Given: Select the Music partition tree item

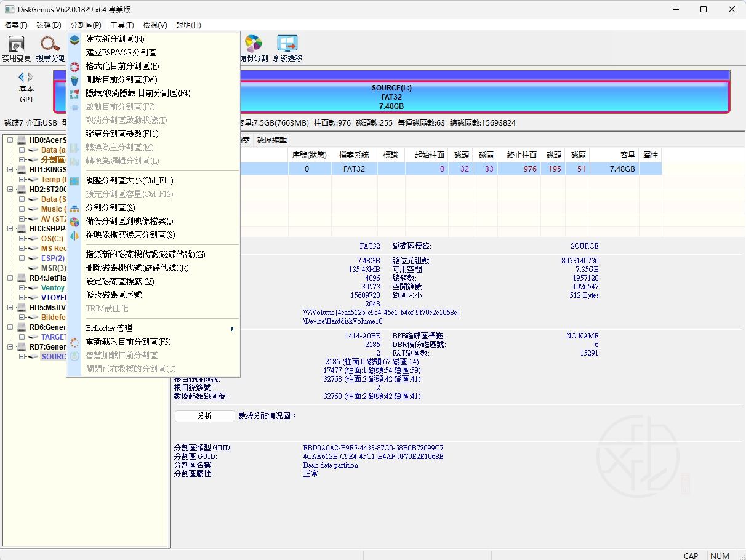Looking at the screenshot, I should [x=53, y=209].
